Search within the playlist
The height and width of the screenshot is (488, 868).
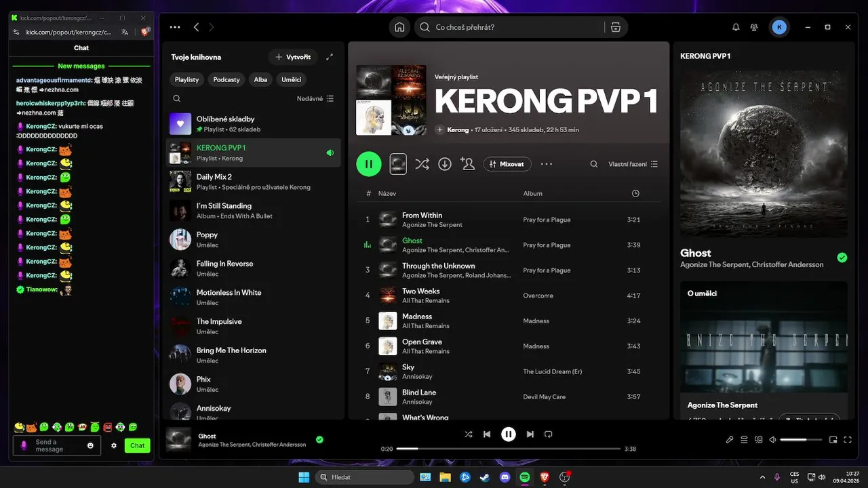coord(594,164)
